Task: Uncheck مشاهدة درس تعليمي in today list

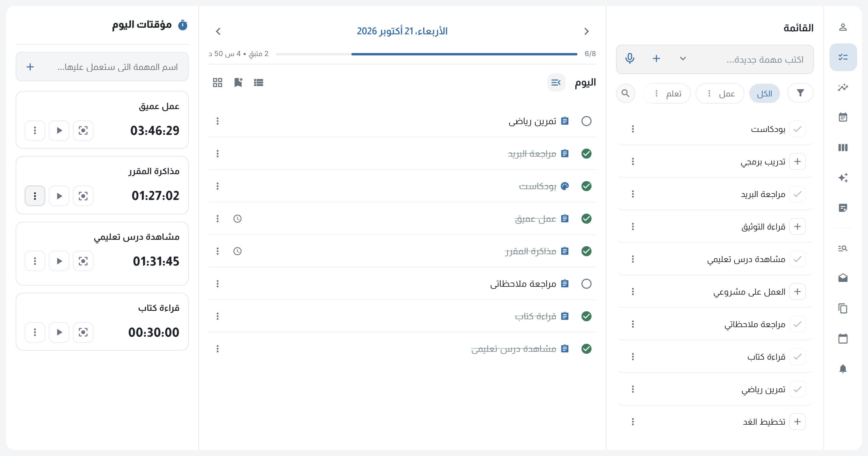Action: click(586, 349)
